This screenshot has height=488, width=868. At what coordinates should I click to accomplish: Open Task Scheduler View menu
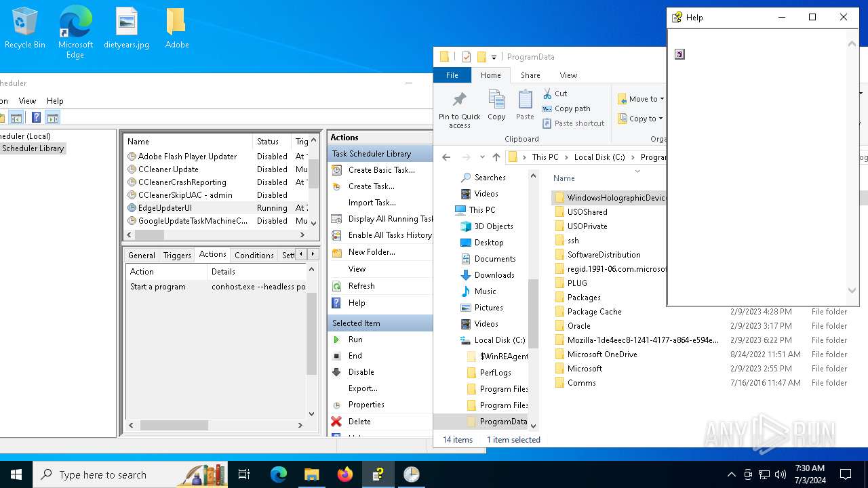[x=28, y=101]
